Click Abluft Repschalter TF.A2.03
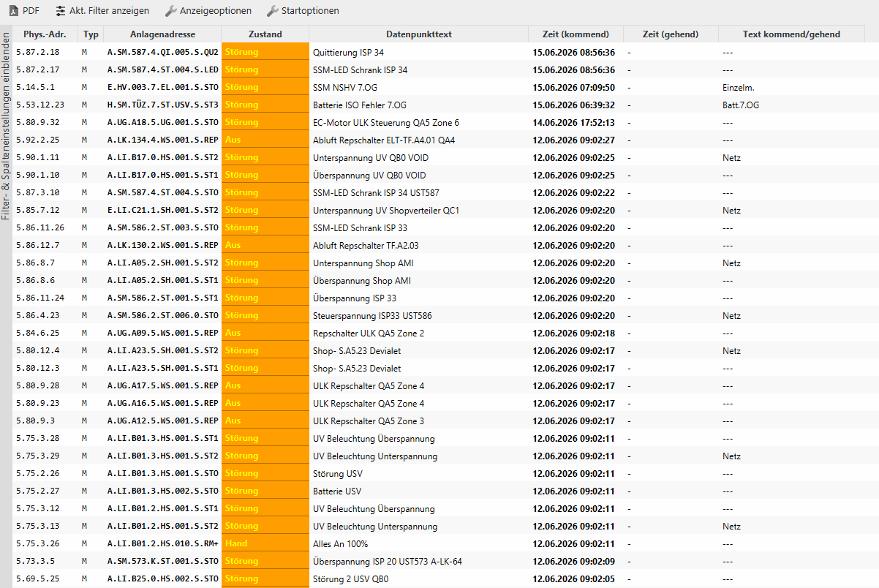The width and height of the screenshot is (879, 588). click(366, 245)
